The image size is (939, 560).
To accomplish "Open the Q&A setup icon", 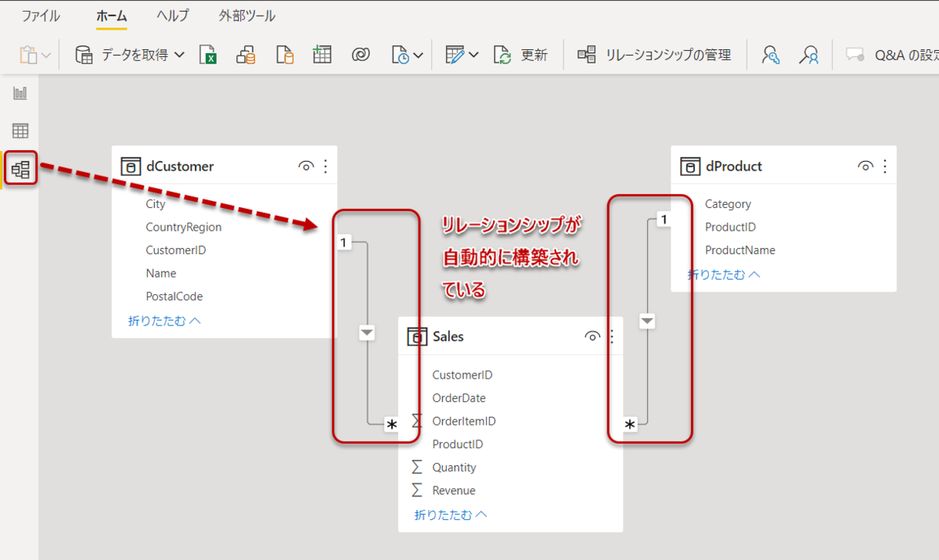I will 854,55.
